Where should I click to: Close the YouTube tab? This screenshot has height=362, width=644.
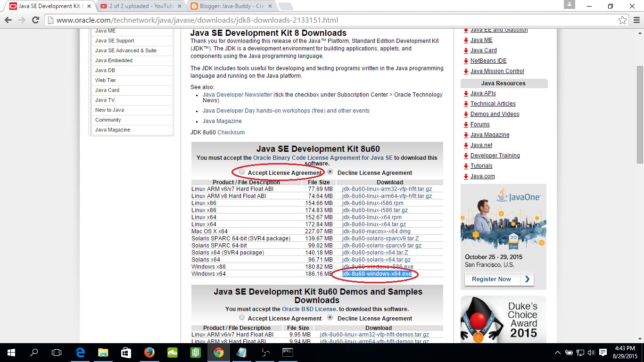coord(180,7)
